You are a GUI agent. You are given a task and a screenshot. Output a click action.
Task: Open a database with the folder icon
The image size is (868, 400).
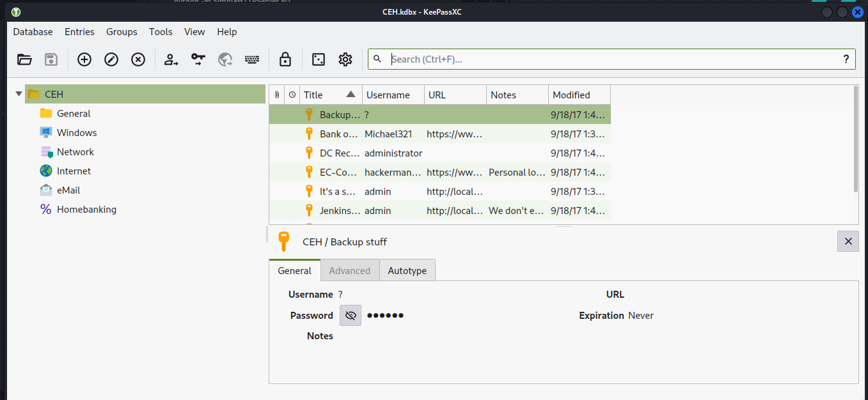point(24,59)
